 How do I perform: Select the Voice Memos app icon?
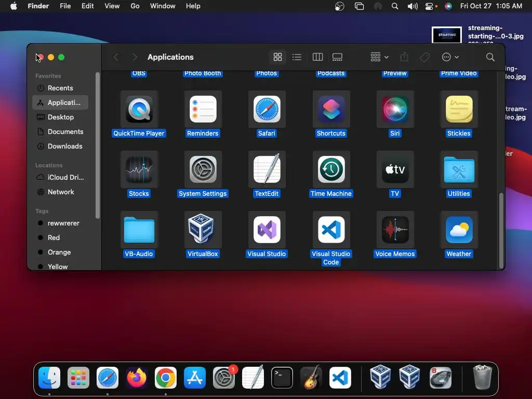[395, 230]
